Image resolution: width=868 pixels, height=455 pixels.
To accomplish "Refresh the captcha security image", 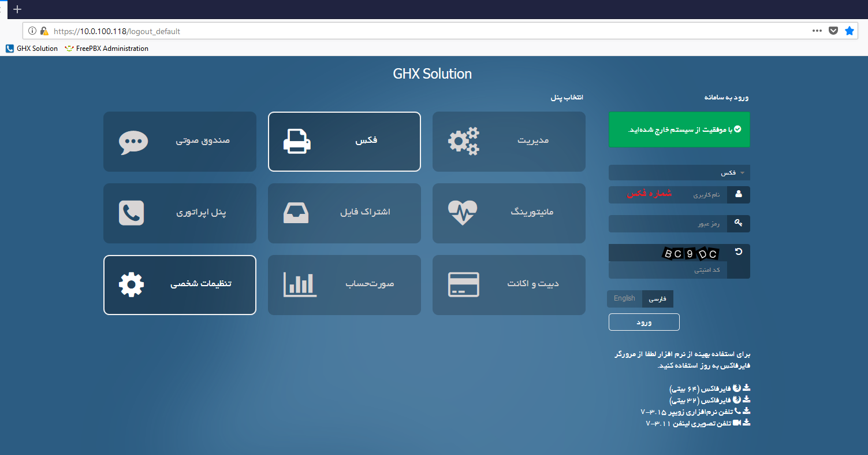I will point(738,252).
